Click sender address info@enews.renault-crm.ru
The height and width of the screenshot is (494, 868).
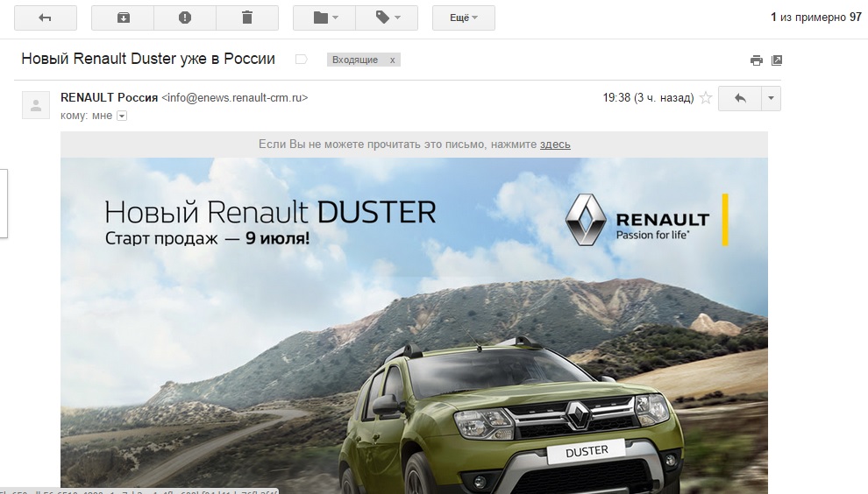coord(235,98)
